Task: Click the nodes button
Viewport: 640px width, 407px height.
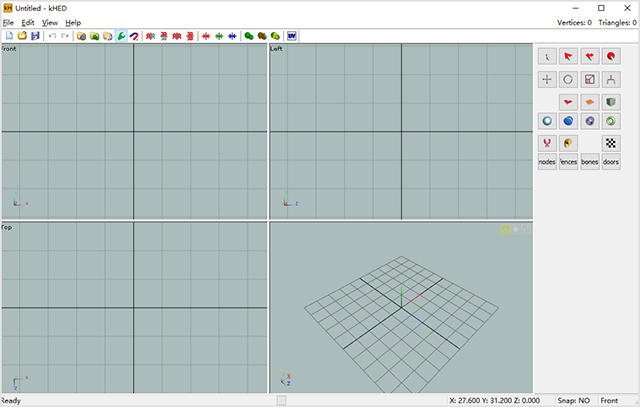Action: [x=547, y=161]
